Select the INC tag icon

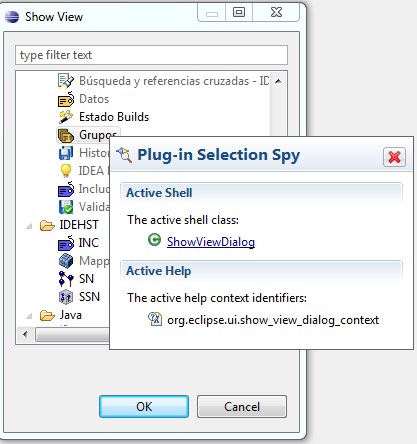click(x=66, y=243)
